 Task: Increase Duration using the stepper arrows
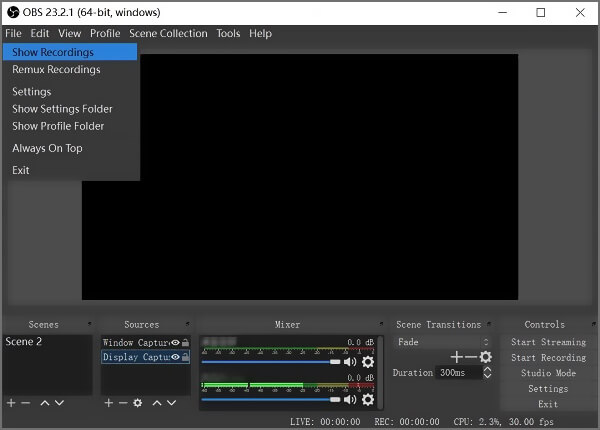[x=487, y=370]
